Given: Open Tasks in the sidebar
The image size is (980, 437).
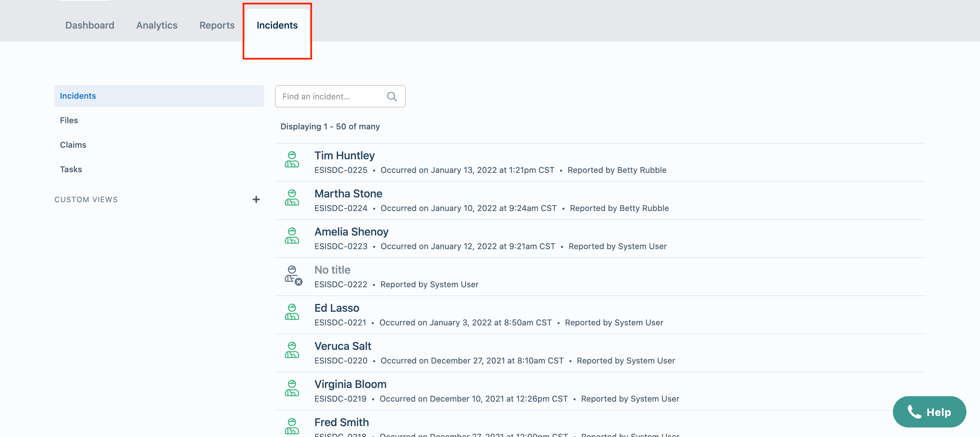Looking at the screenshot, I should pyautogui.click(x=71, y=169).
